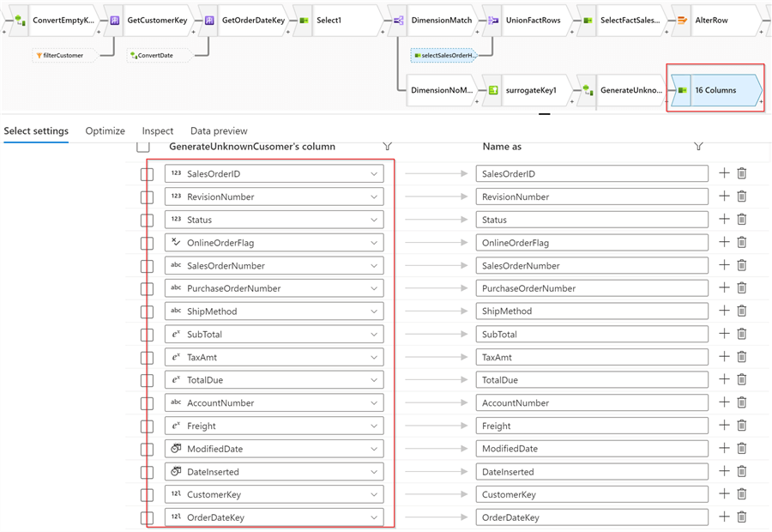Click the filter icon beside Name as header

[698, 146]
